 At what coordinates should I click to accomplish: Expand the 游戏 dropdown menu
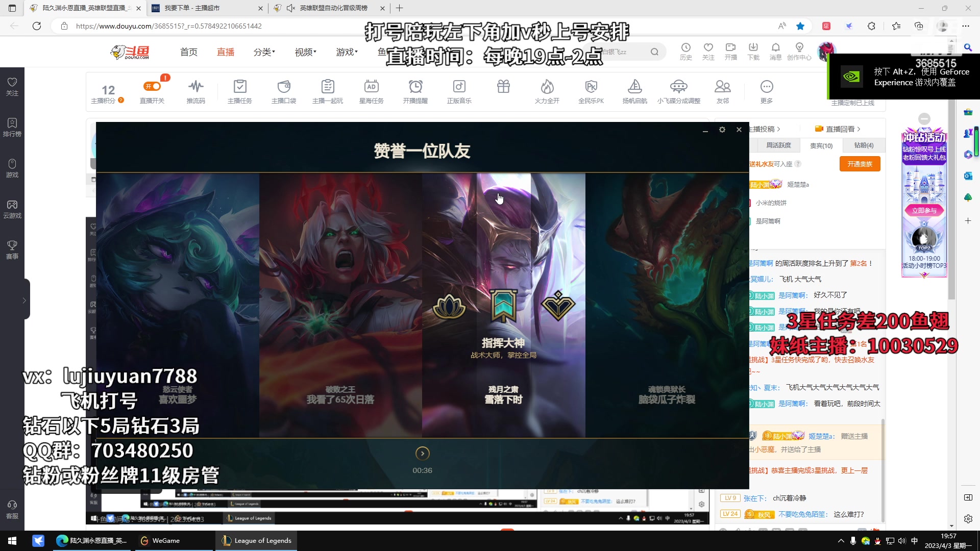(x=347, y=52)
